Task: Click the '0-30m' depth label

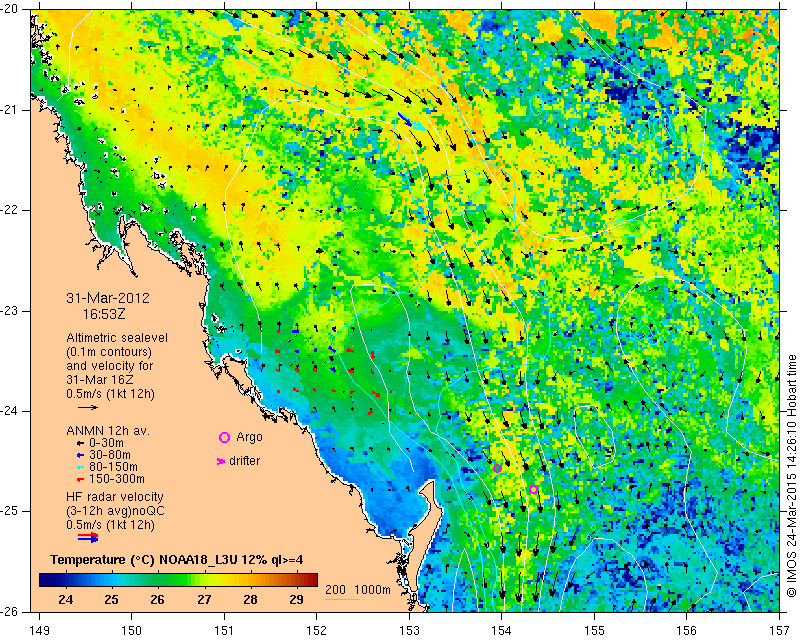Action: tap(106, 443)
